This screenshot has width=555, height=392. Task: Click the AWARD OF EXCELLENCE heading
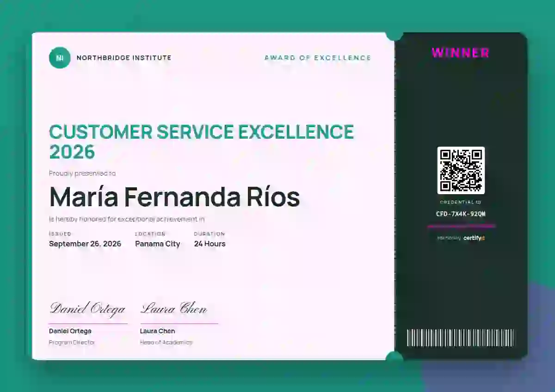[318, 58]
